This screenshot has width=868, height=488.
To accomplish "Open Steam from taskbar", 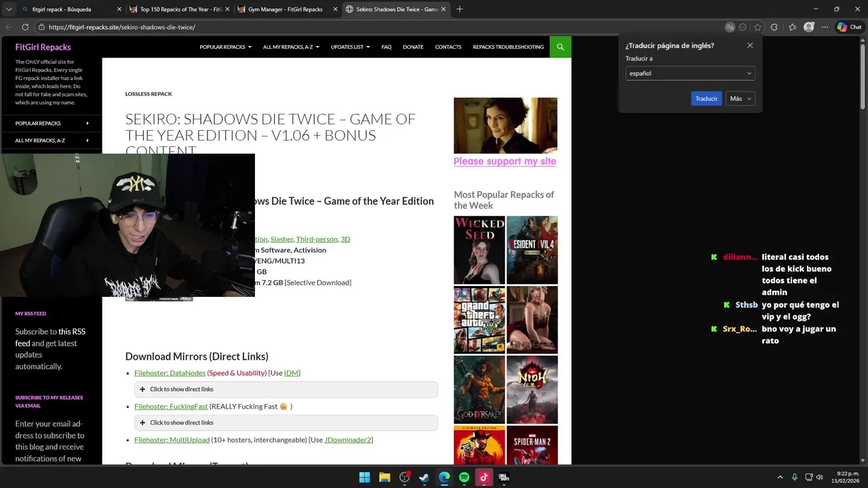I will coord(424,477).
